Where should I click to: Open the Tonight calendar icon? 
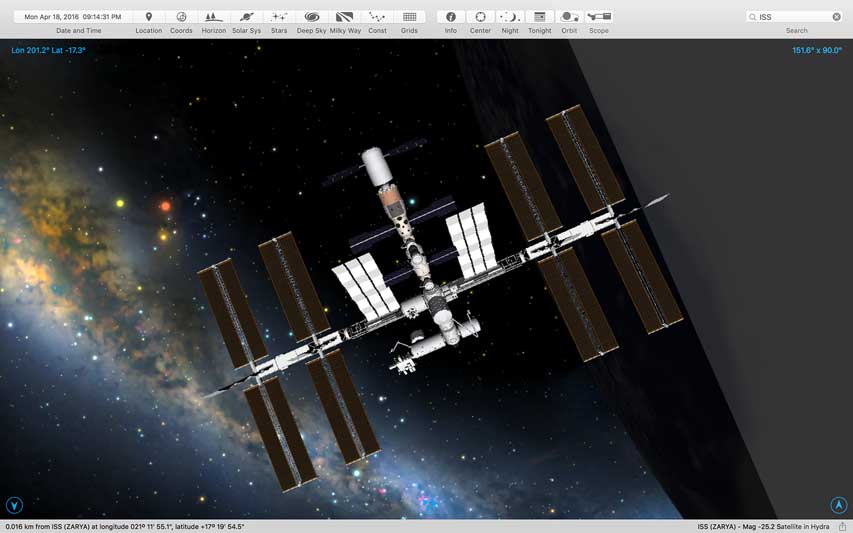(540, 17)
